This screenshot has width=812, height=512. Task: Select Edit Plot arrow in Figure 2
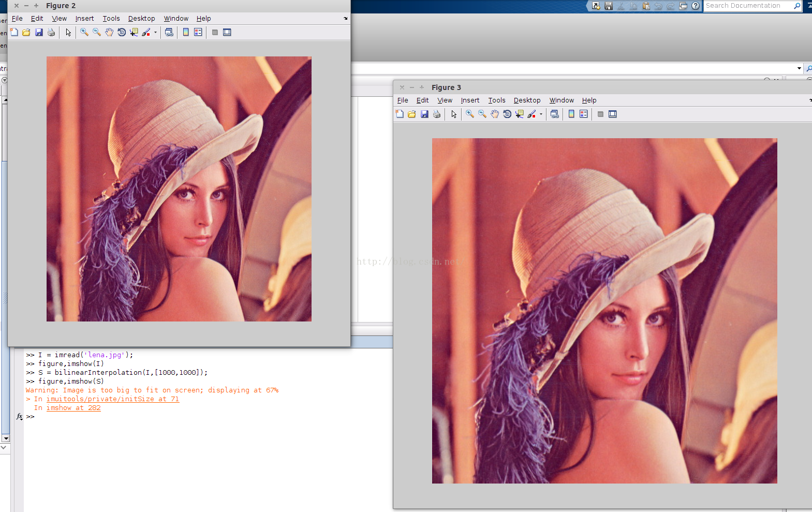[x=68, y=32]
